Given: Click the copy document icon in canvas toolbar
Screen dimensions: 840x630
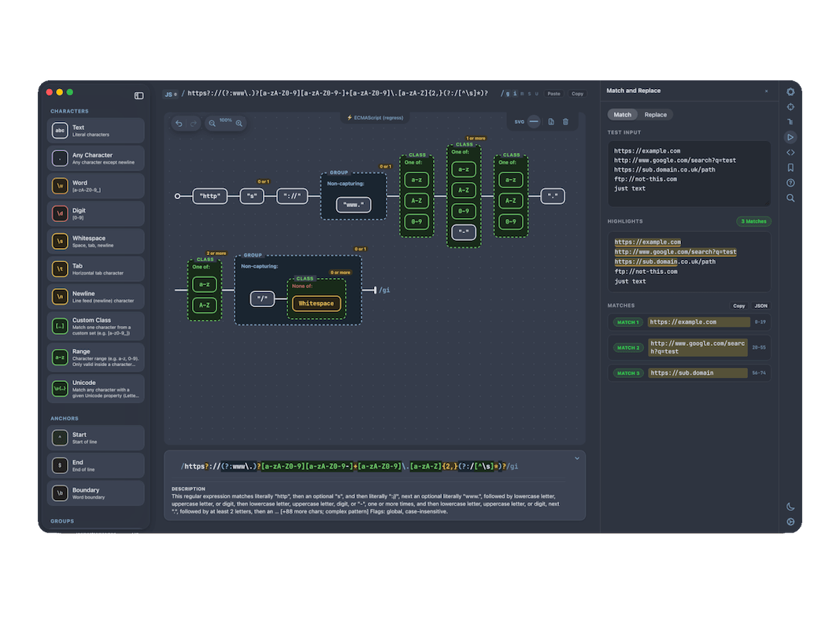Looking at the screenshot, I should [x=551, y=121].
